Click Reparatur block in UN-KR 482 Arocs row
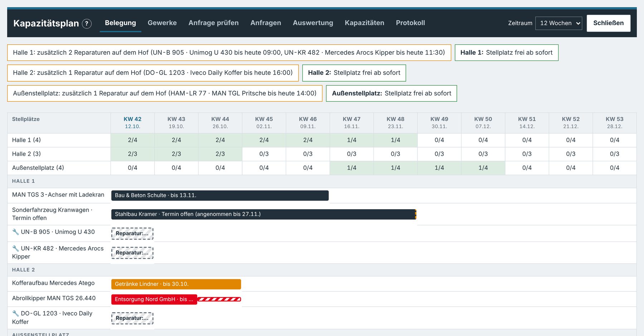 tap(132, 253)
